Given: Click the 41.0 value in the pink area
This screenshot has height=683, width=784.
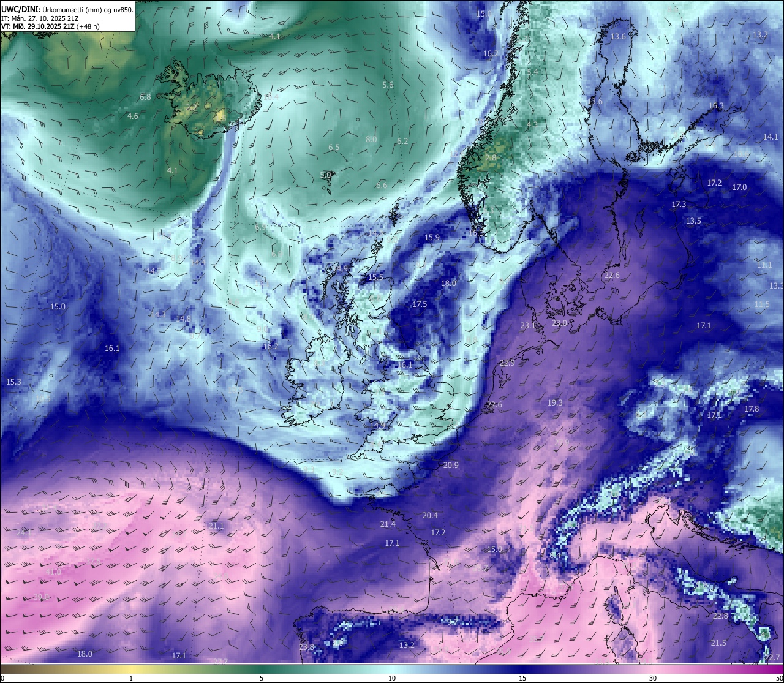Looking at the screenshot, I should (x=53, y=572).
